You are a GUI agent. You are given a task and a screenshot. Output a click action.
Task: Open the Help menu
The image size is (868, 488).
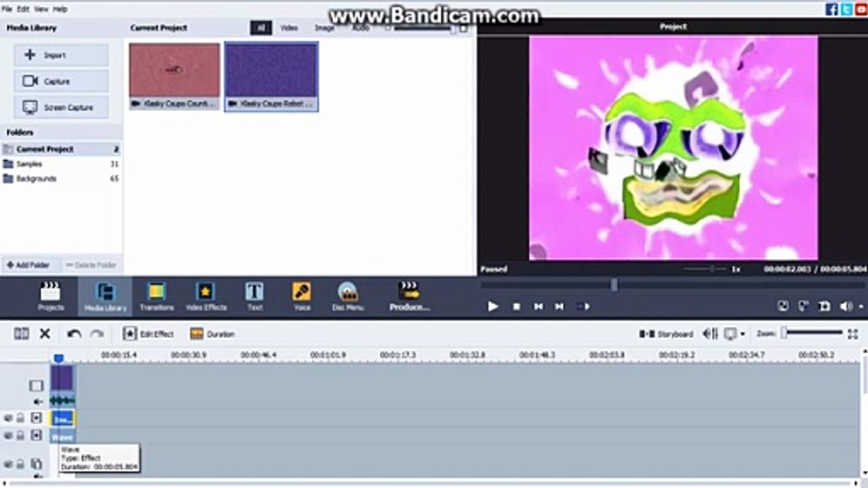pos(60,9)
